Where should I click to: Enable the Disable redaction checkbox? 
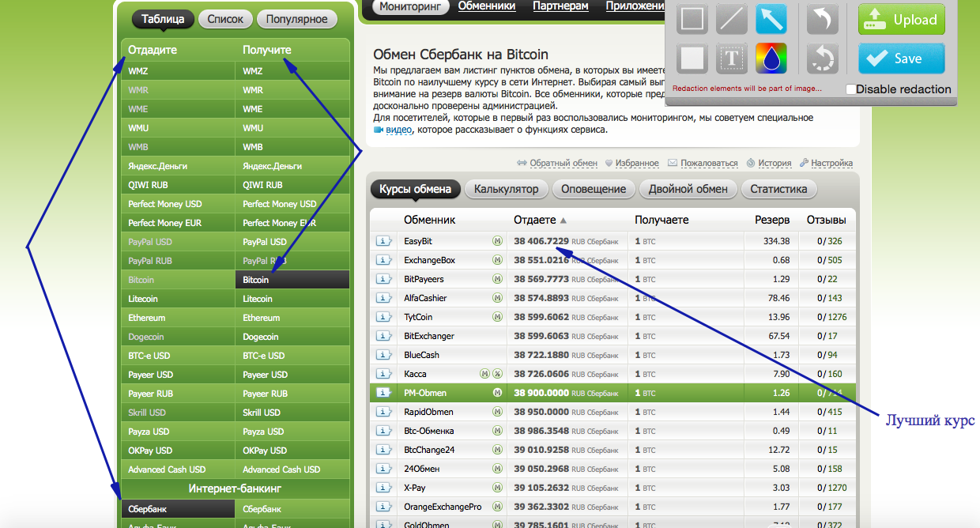pyautogui.click(x=850, y=89)
